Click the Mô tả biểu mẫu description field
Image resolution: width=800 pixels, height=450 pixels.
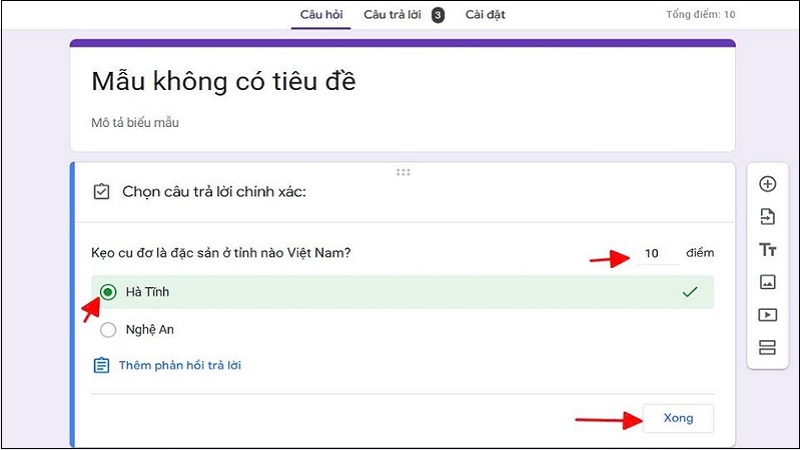(135, 122)
